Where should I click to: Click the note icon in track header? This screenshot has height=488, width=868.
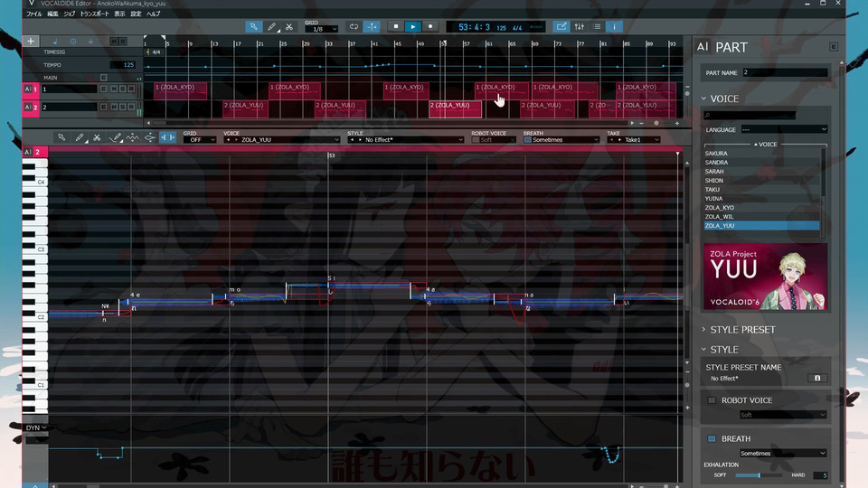point(55,42)
